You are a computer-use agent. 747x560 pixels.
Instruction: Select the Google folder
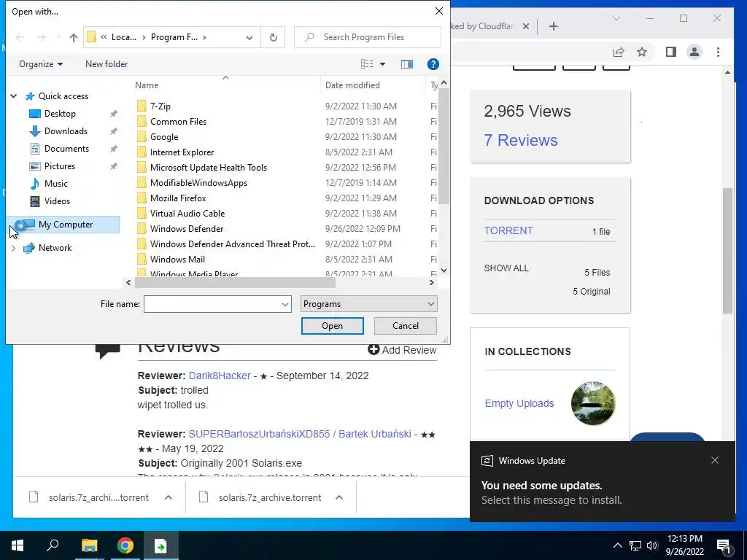coord(164,136)
